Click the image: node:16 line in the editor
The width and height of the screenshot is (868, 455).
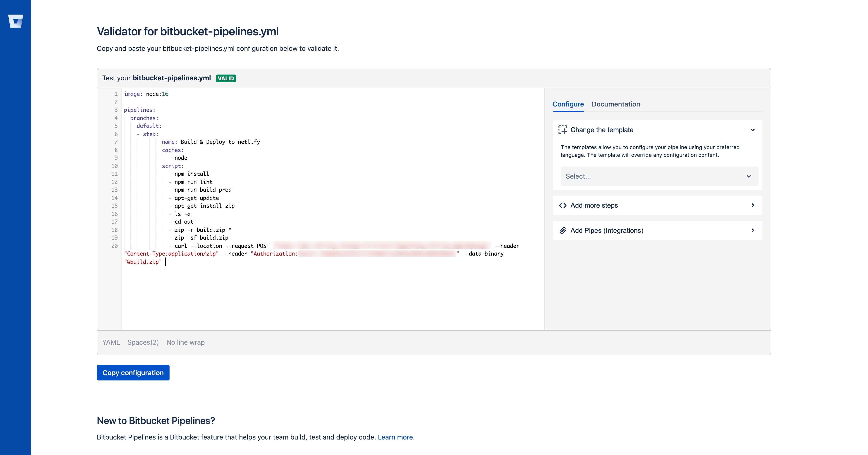click(146, 94)
